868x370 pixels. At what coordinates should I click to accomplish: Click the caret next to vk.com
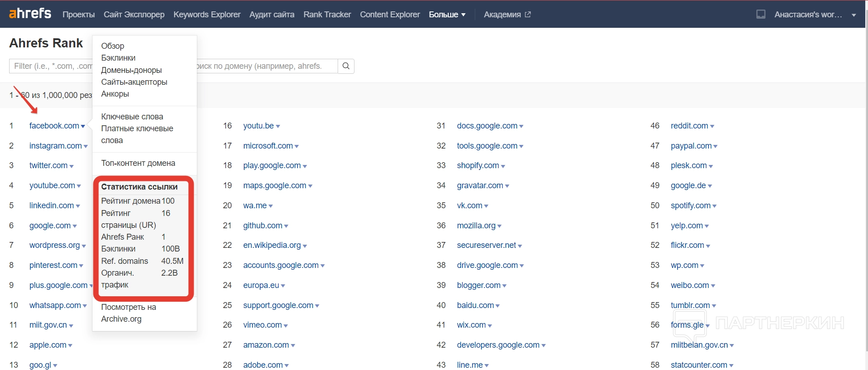point(486,206)
